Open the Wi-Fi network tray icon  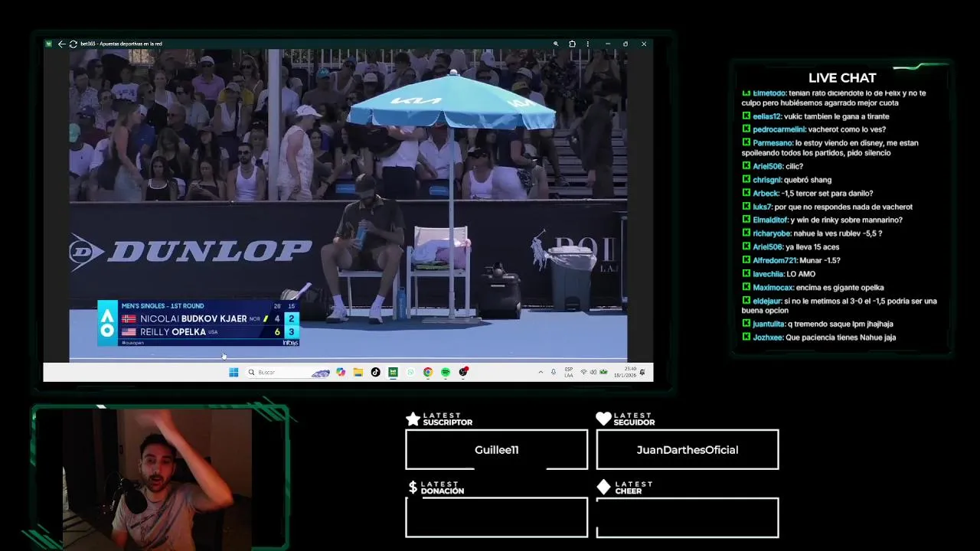(x=583, y=372)
